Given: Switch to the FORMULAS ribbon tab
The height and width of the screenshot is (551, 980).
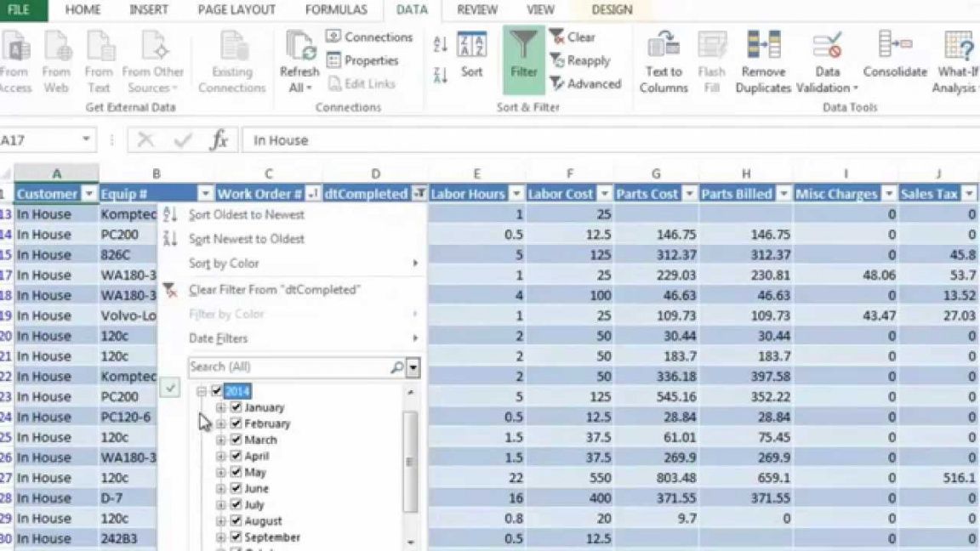Looking at the screenshot, I should pyautogui.click(x=336, y=10).
